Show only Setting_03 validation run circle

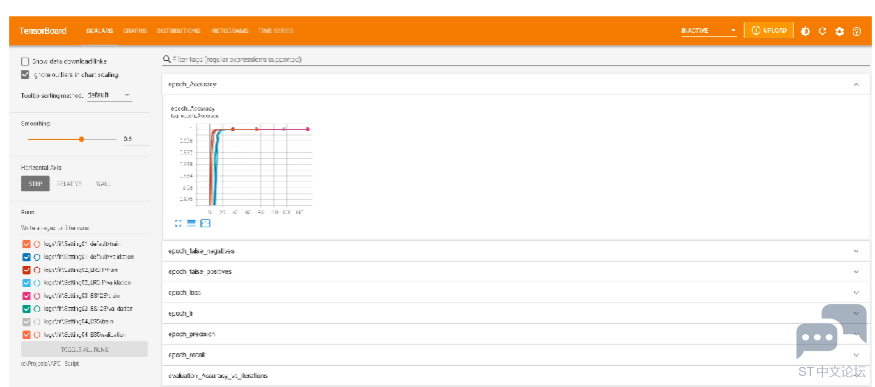(37, 308)
